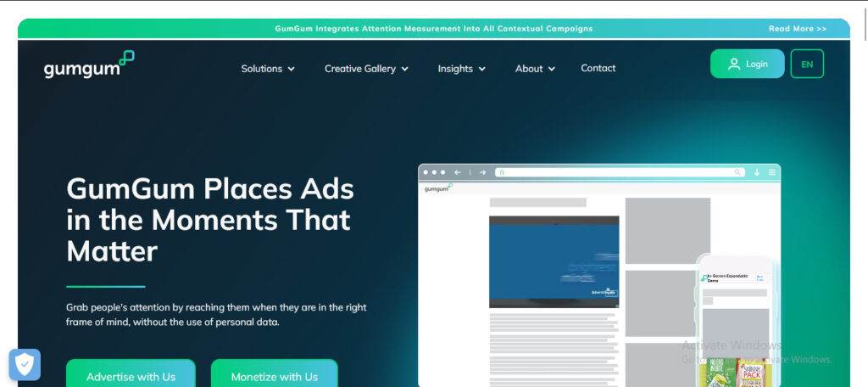Click the privacy shield badge icon
Screen dimensions: 868x387
coord(25,364)
